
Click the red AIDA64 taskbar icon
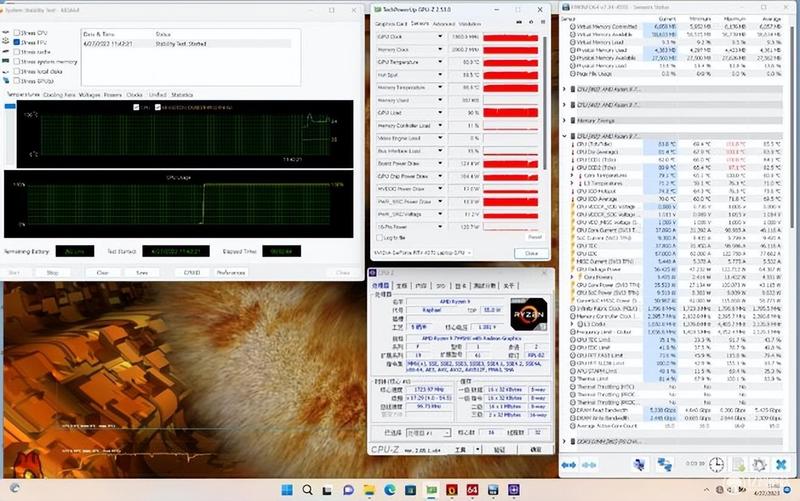[472, 490]
